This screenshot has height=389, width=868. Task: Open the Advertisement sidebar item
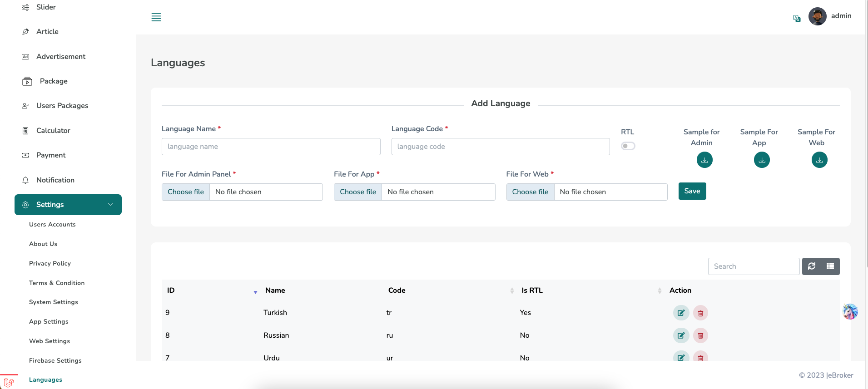(61, 57)
